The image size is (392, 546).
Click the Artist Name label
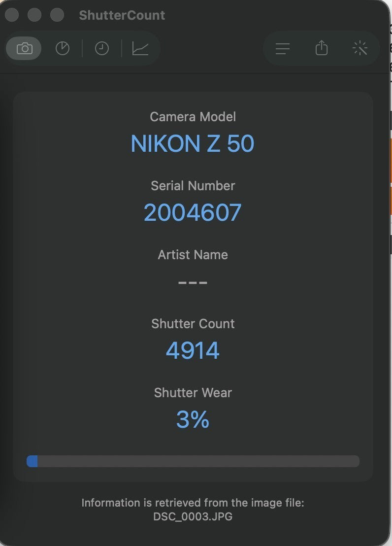click(193, 255)
